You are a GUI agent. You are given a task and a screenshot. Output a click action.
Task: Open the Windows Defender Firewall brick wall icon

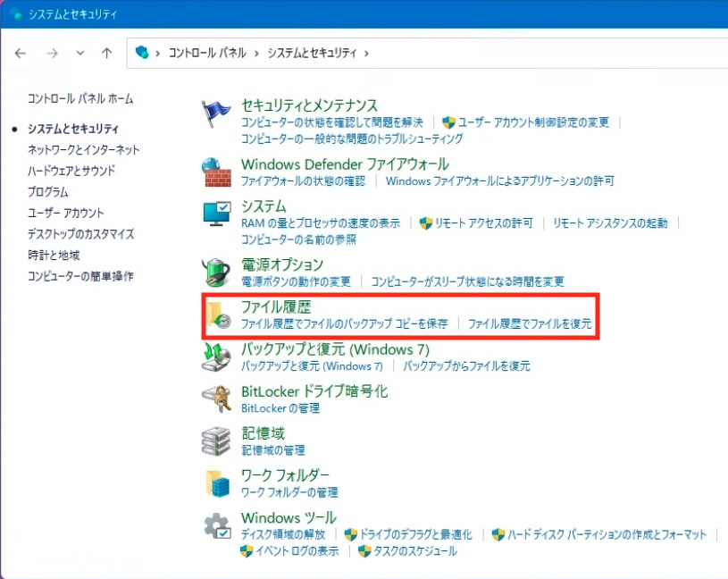pyautogui.click(x=216, y=172)
